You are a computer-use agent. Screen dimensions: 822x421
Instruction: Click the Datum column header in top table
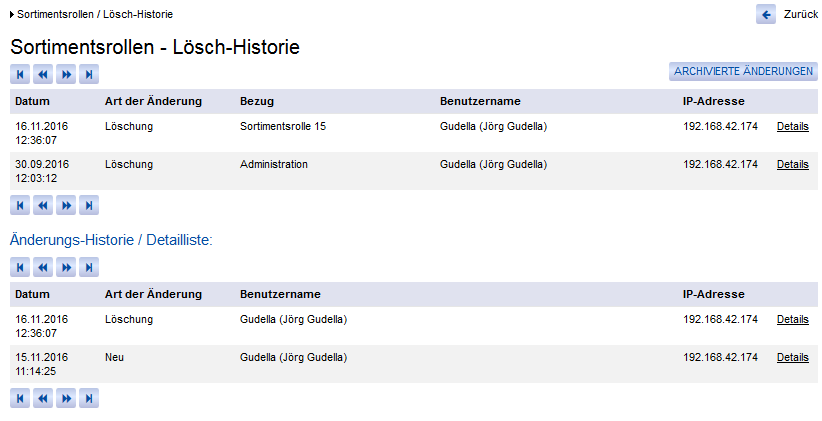coord(33,101)
